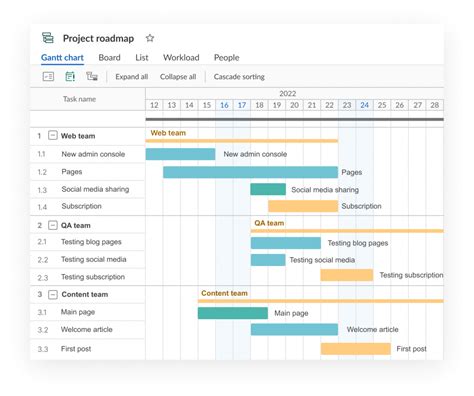474x396 pixels.
Task: Select the New admin console row
Action: pyautogui.click(x=87, y=154)
